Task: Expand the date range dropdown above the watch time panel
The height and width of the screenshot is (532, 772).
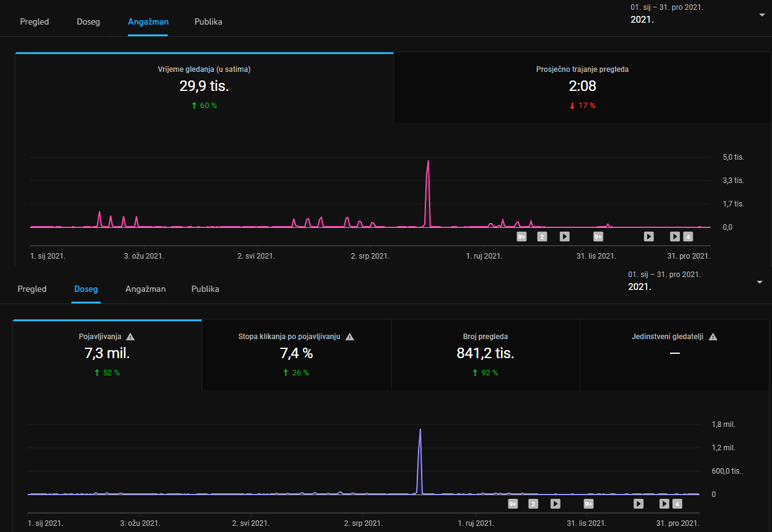Action: point(762,15)
